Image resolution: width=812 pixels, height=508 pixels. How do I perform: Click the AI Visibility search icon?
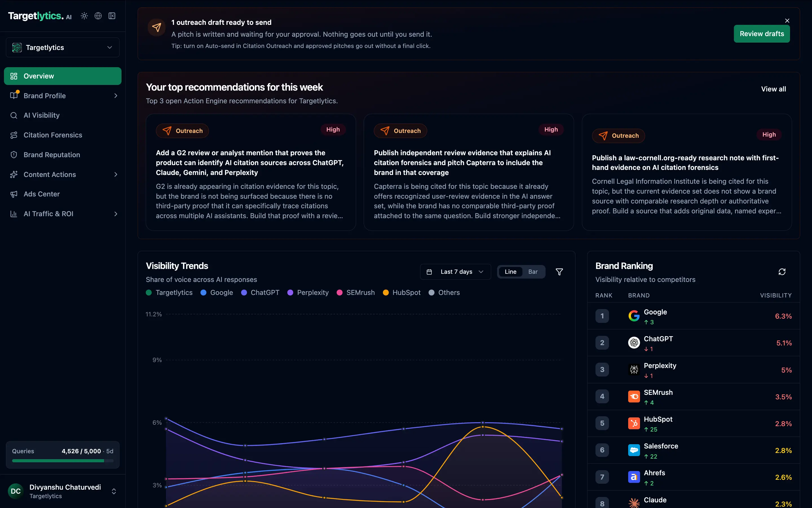pyautogui.click(x=14, y=115)
